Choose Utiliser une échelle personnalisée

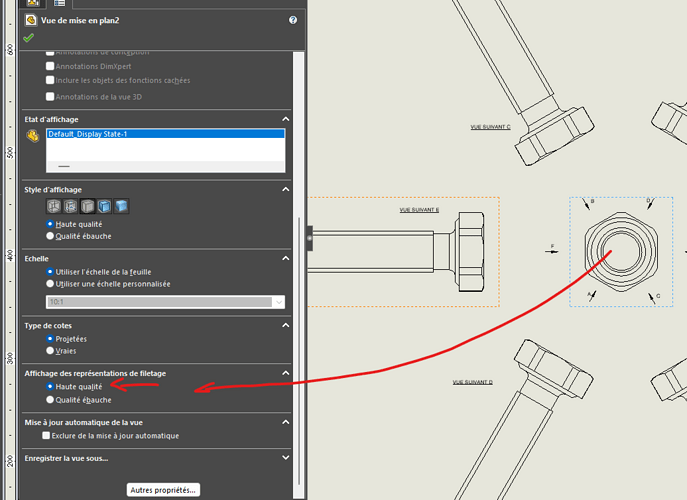click(x=51, y=284)
